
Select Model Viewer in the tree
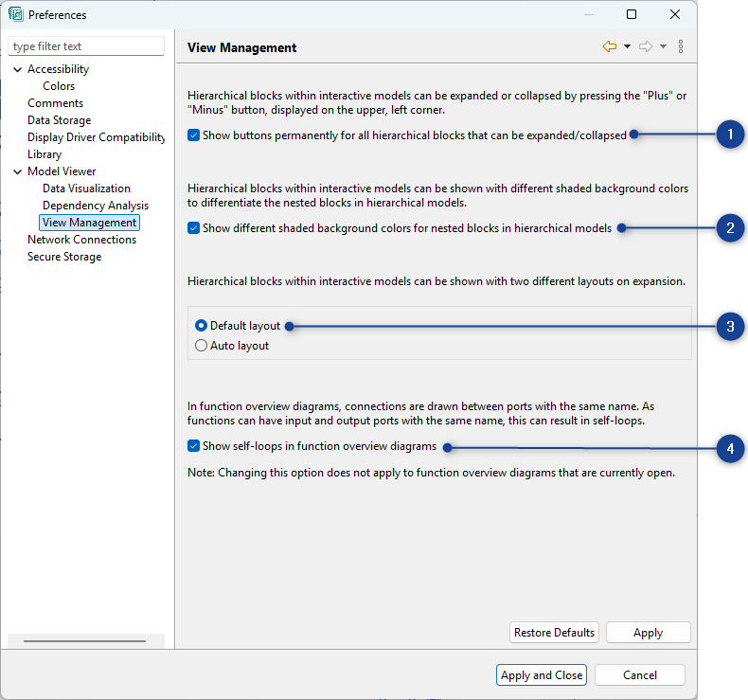(62, 171)
